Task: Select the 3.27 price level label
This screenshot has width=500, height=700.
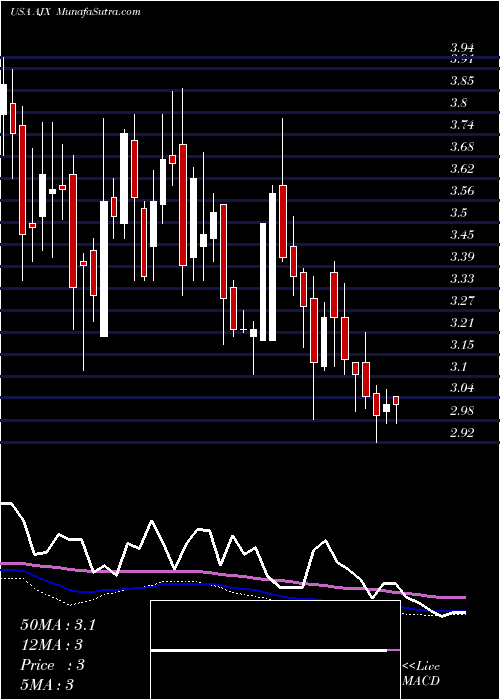Action: (x=462, y=301)
